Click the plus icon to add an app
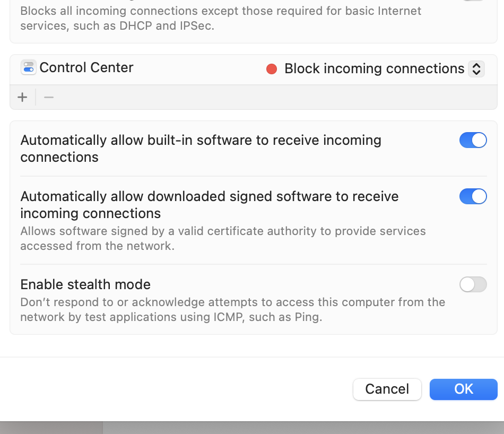The width and height of the screenshot is (504, 434). [22, 97]
